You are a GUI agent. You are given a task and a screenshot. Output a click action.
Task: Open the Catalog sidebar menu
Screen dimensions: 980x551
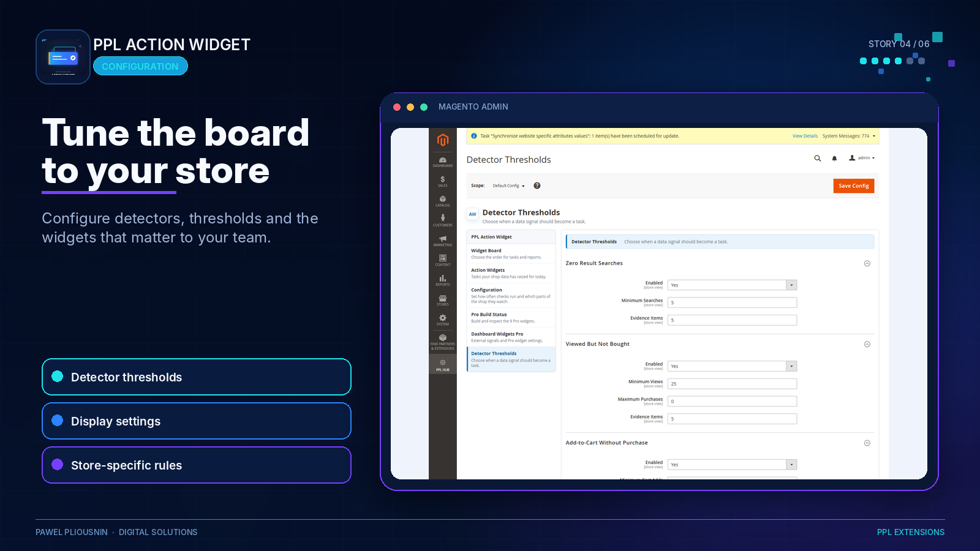click(443, 201)
